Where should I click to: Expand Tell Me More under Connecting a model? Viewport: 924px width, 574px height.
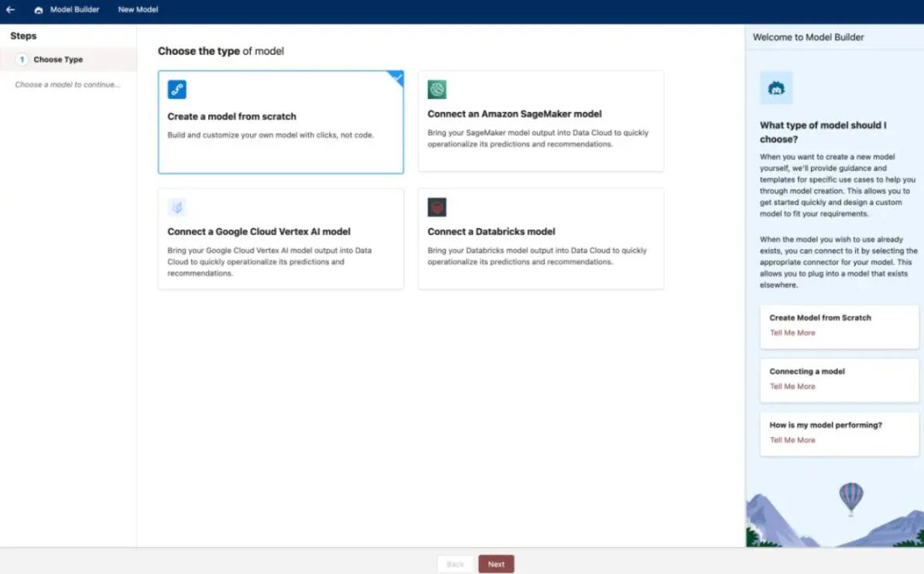pos(792,386)
